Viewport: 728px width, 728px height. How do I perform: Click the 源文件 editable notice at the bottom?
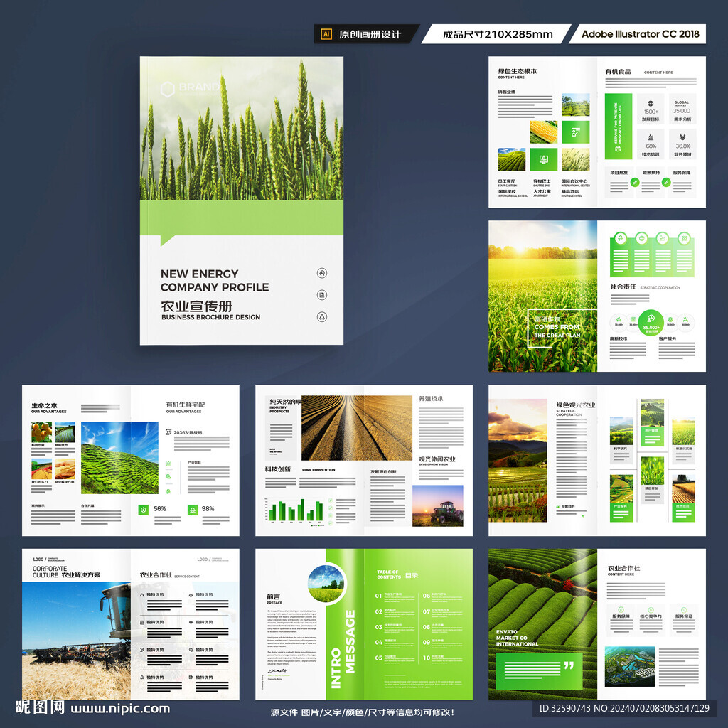coord(363,712)
